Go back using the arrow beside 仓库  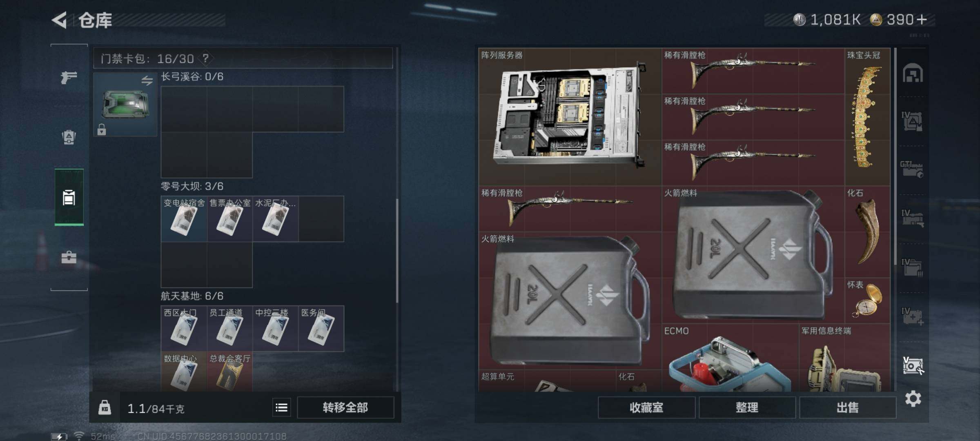click(x=60, y=20)
